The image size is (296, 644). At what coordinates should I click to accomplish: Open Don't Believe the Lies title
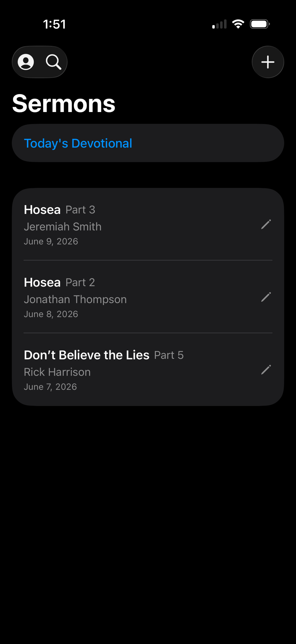pos(104,355)
